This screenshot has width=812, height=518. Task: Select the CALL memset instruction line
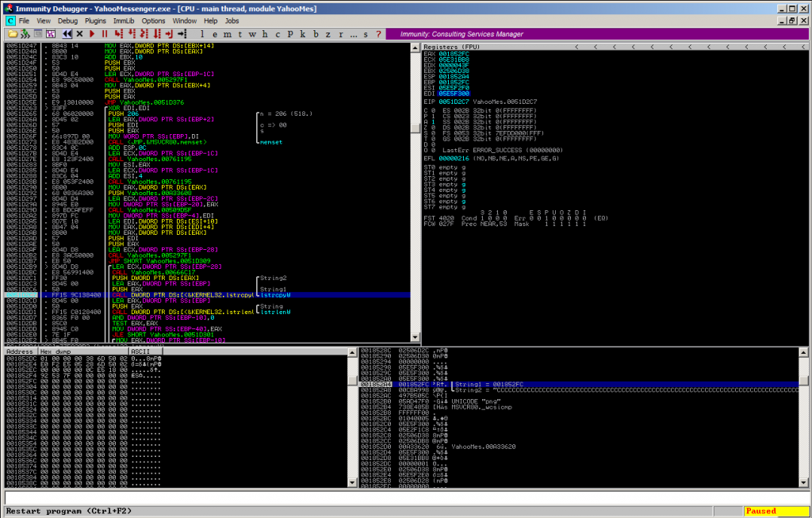tap(158, 142)
